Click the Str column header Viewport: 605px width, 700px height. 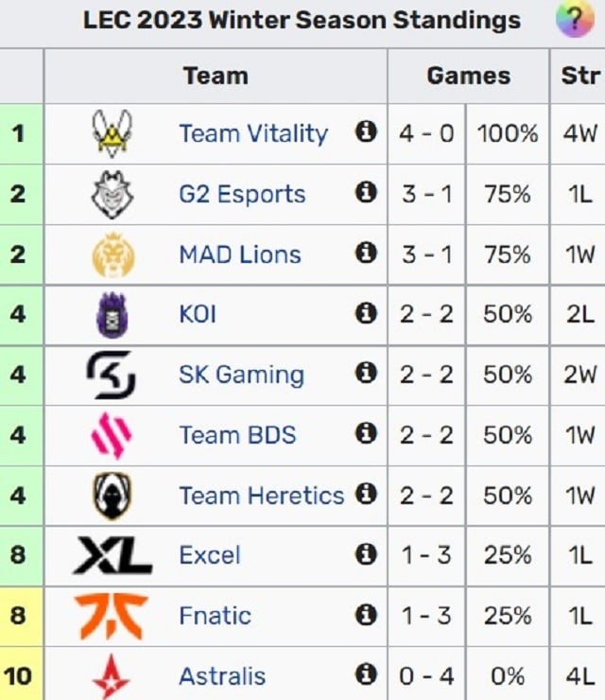(x=579, y=76)
